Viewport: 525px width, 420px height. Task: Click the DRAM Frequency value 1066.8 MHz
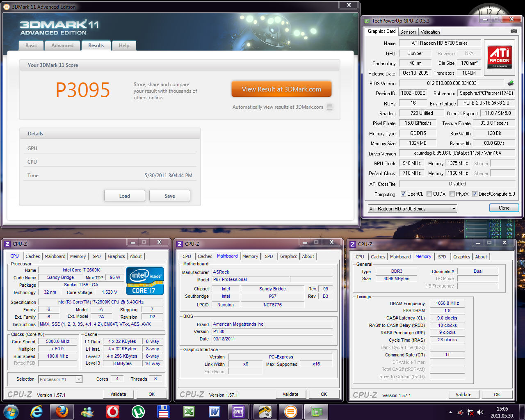(447, 303)
